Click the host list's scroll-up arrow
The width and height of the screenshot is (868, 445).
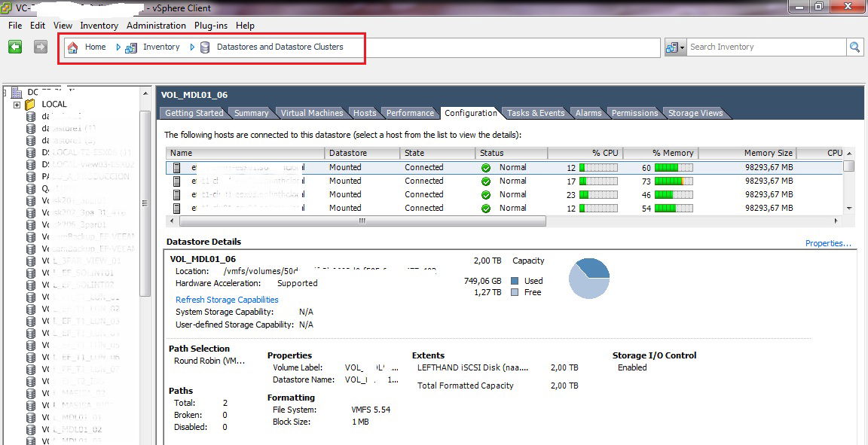[848, 154]
